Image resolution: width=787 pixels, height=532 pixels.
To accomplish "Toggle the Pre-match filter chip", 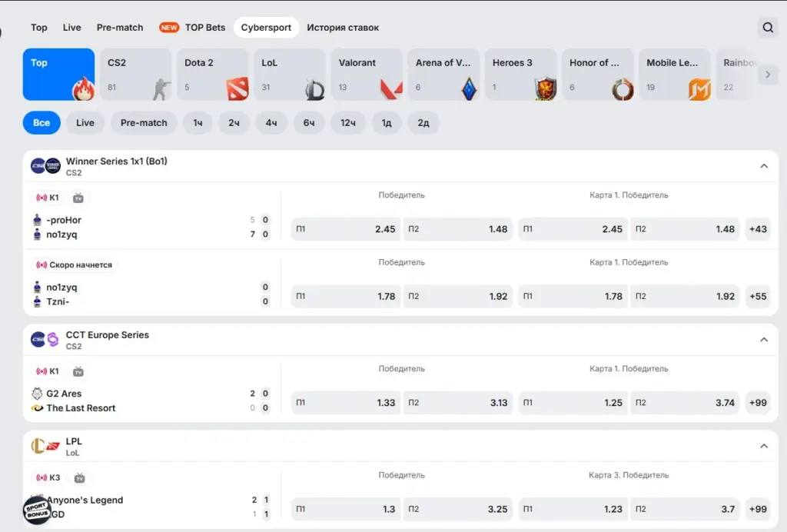I will 144,122.
